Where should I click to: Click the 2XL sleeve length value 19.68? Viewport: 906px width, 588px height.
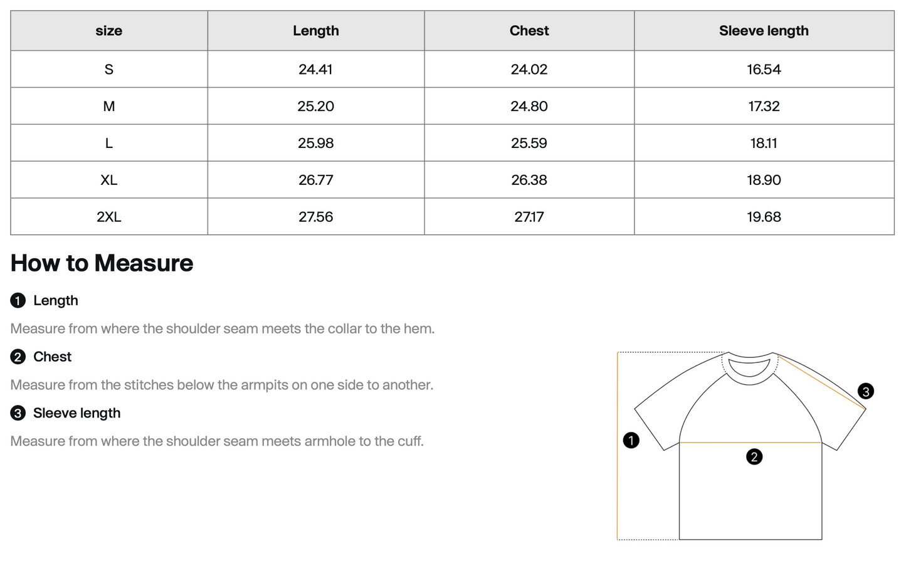pos(764,218)
